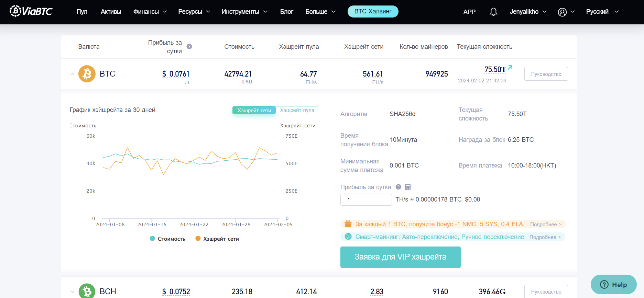Click Заявка для VIP хэшрейта button
644x298 pixels.
click(400, 257)
